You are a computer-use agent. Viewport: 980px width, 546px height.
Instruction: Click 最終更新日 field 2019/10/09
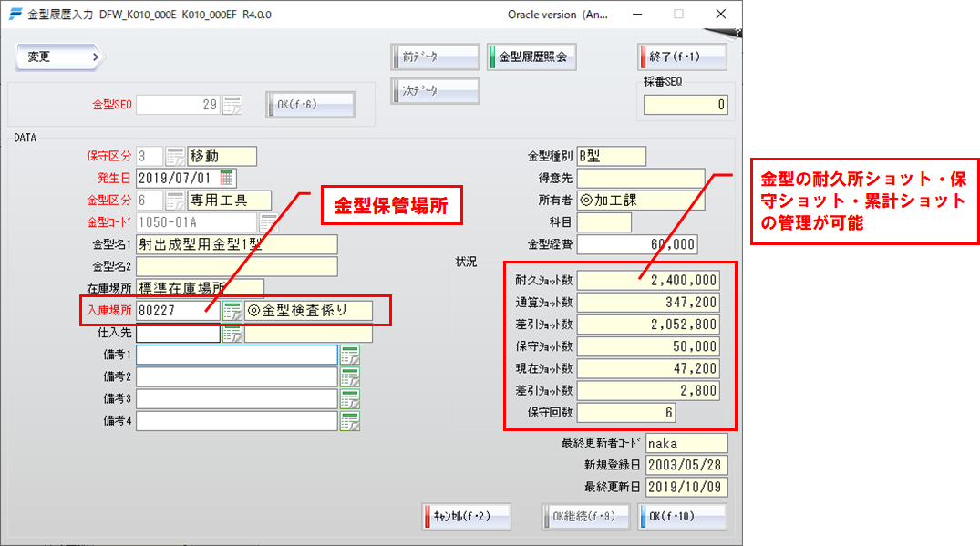point(686,488)
